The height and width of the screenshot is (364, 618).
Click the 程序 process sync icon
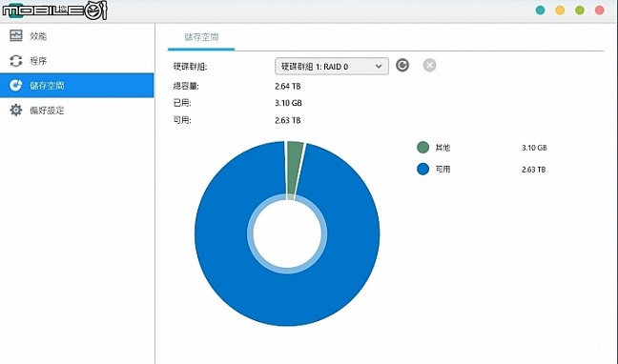coord(16,61)
